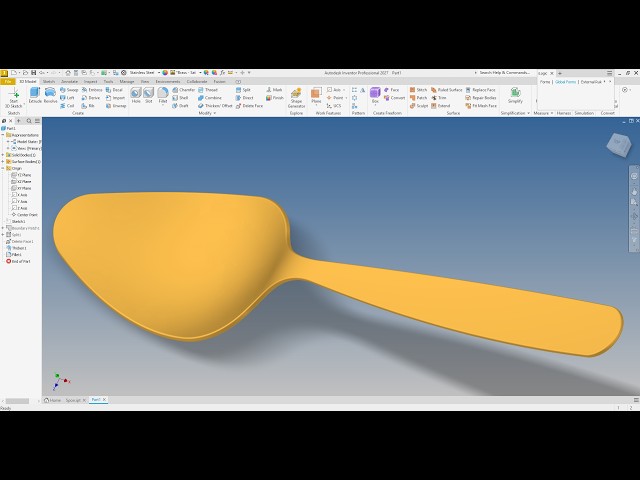Select the XZ Plane in browser
640x480 pixels.
click(21, 182)
